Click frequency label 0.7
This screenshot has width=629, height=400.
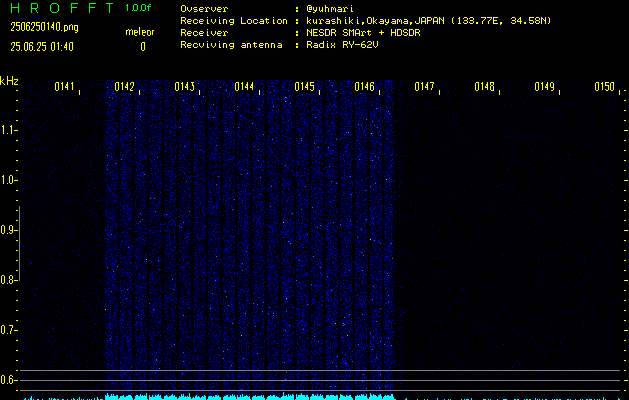pos(7,330)
